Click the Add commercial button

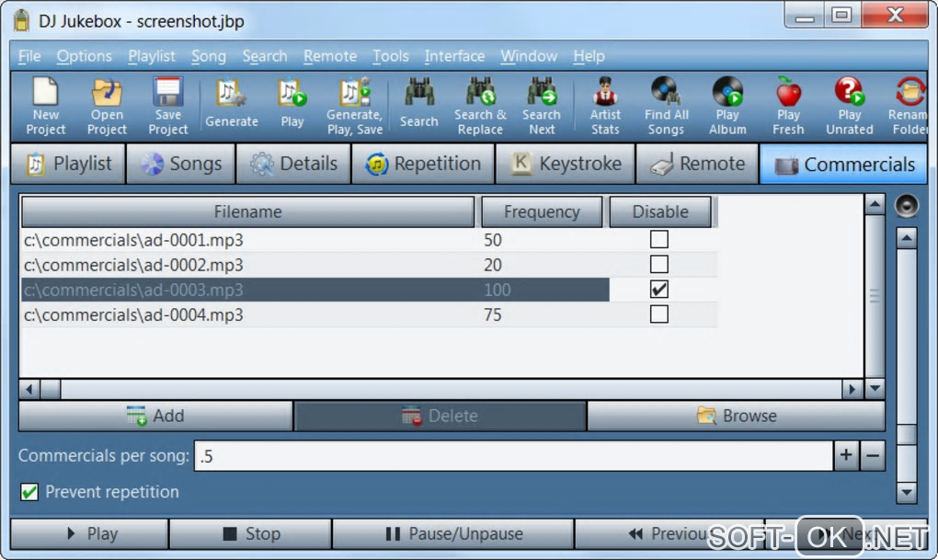pos(155,416)
